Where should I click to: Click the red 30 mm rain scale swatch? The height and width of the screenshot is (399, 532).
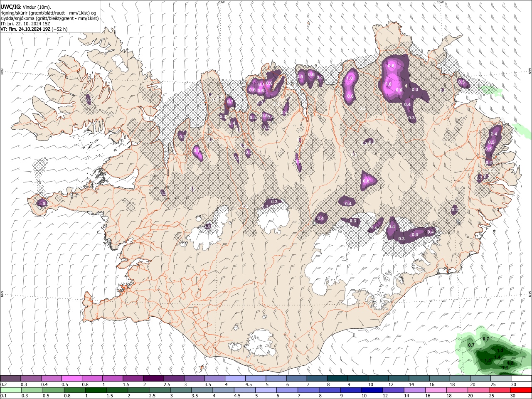pos(521,390)
